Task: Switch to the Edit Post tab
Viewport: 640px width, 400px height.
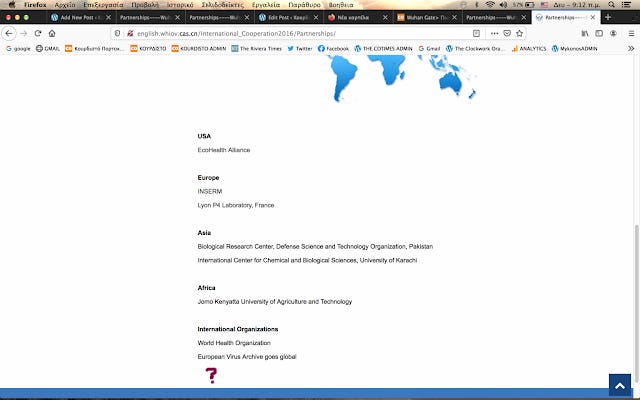Action: pos(288,18)
